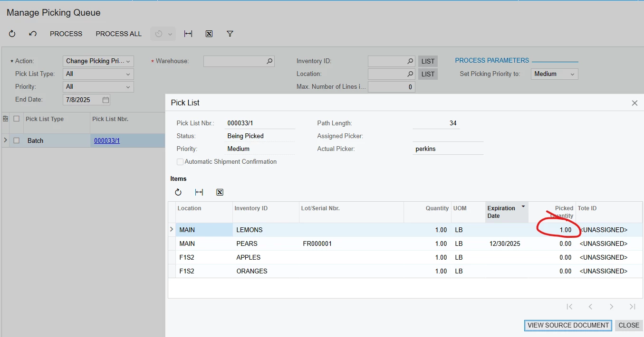Click the undo icon in top toolbar

point(32,34)
